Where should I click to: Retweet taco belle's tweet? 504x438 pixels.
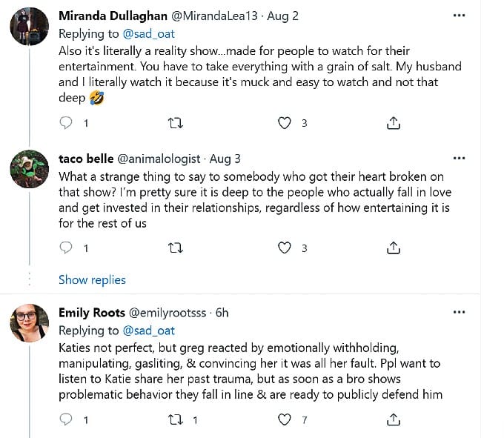click(176, 248)
